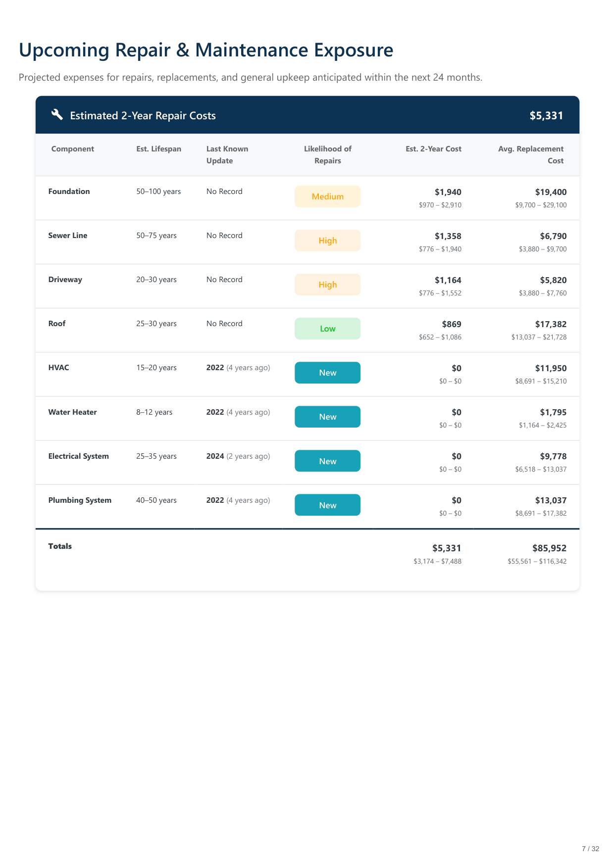Select the Low likelihood badge for Roof
Viewport: 615px width, 868px height.
[327, 329]
